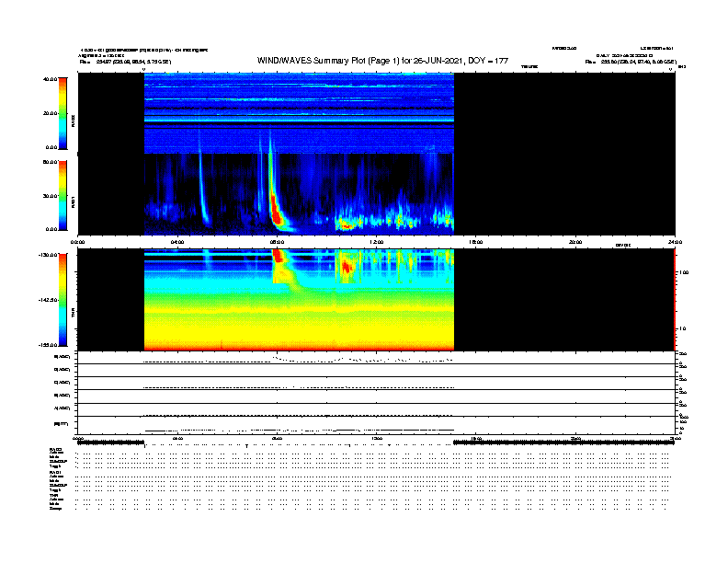Click the 100 label on TNR right axis

coord(683,272)
